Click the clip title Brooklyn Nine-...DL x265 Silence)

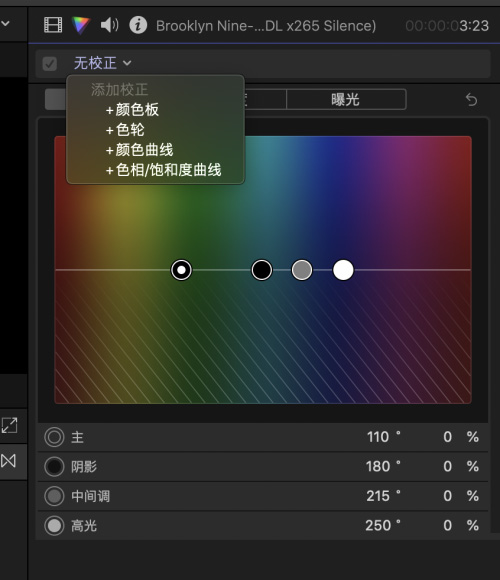[266, 26]
